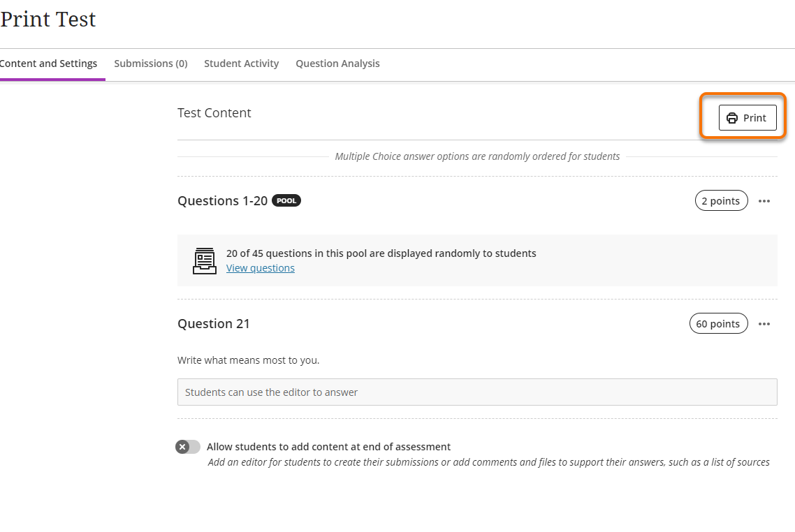Click the POOL badge beside Questions 1-20
Screen dimensions: 795x532
point(286,201)
